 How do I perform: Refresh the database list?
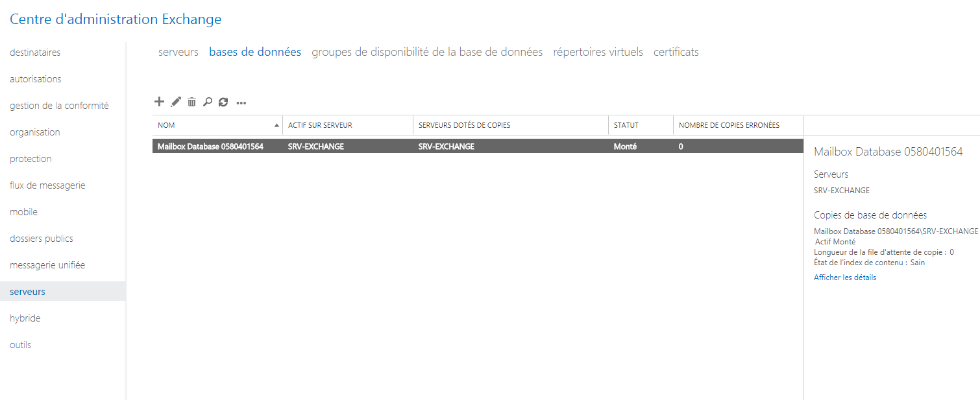(223, 102)
